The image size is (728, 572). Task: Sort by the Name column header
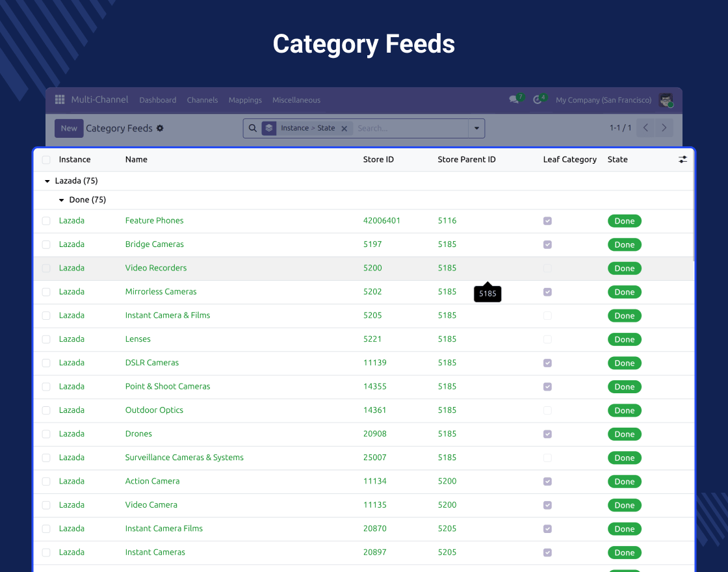[x=136, y=159]
